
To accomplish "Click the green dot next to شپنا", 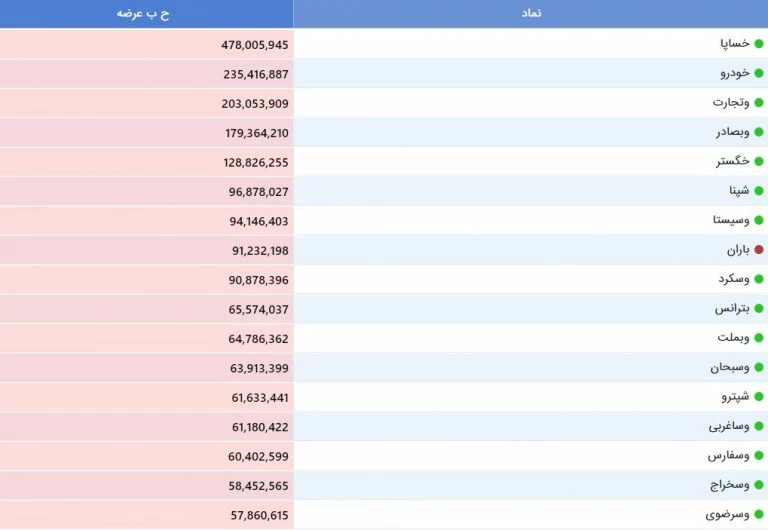I will click(x=759, y=191).
